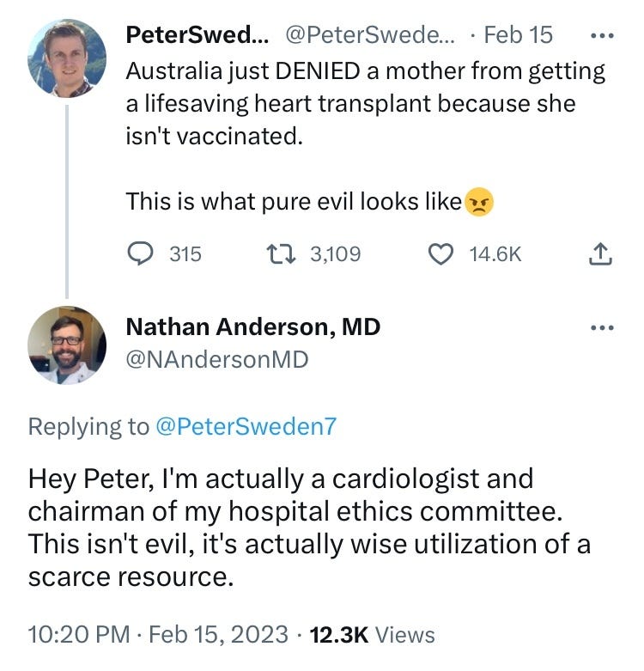Click the 315 replies count

[x=185, y=253]
